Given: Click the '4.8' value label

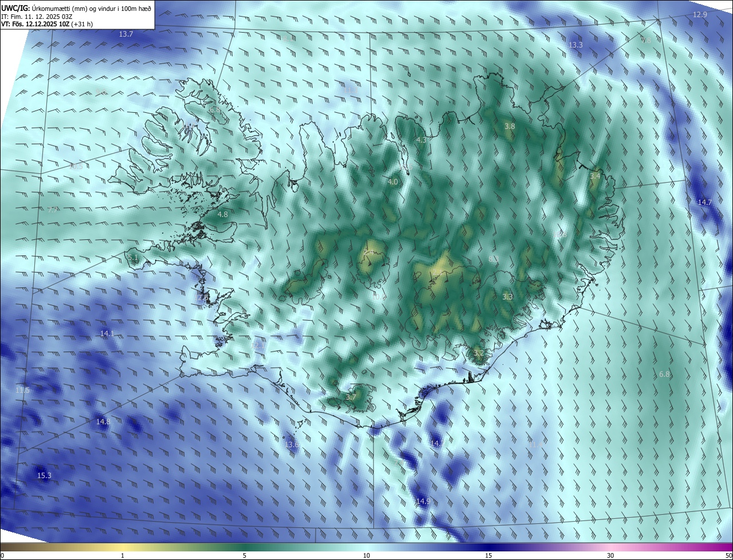Looking at the screenshot, I should pos(223,215).
